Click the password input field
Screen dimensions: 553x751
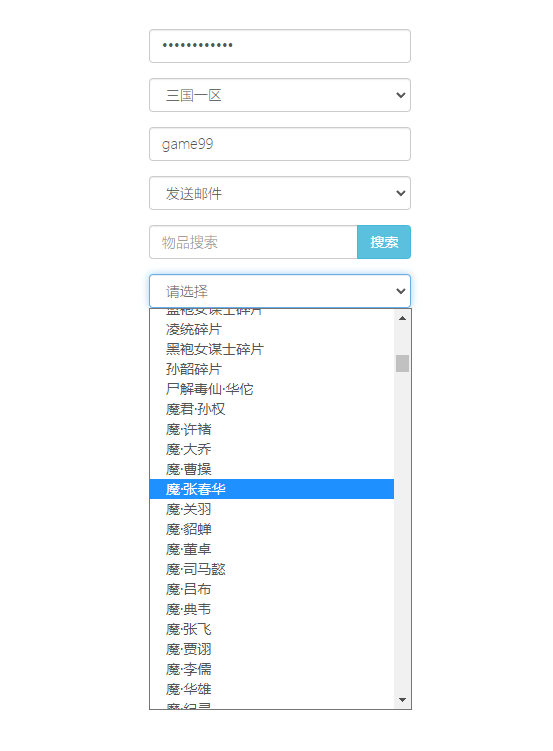[x=280, y=46]
